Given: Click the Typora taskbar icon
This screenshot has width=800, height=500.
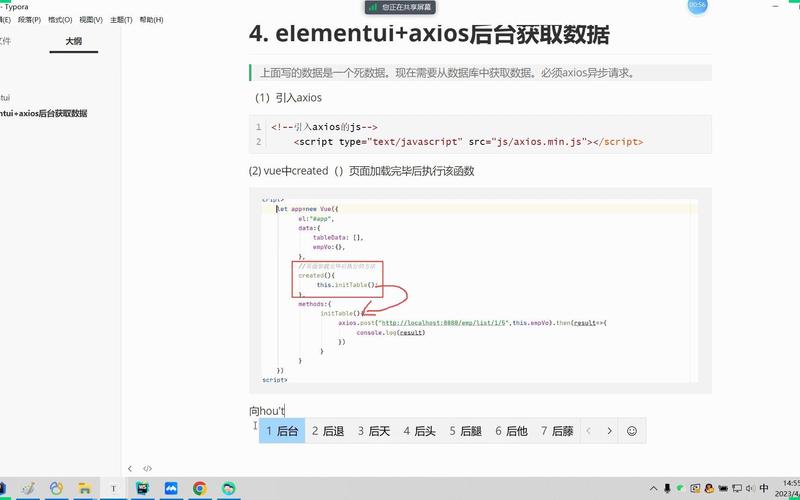Looking at the screenshot, I should point(113,489).
